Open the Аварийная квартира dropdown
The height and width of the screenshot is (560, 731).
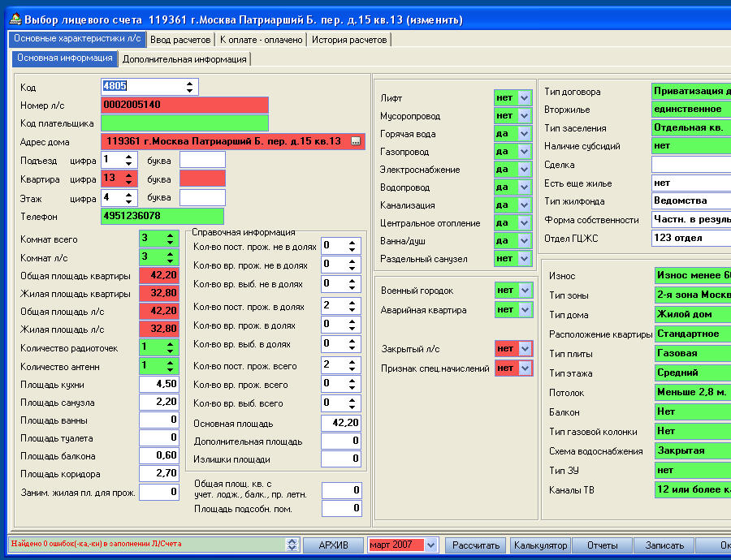[x=526, y=310]
